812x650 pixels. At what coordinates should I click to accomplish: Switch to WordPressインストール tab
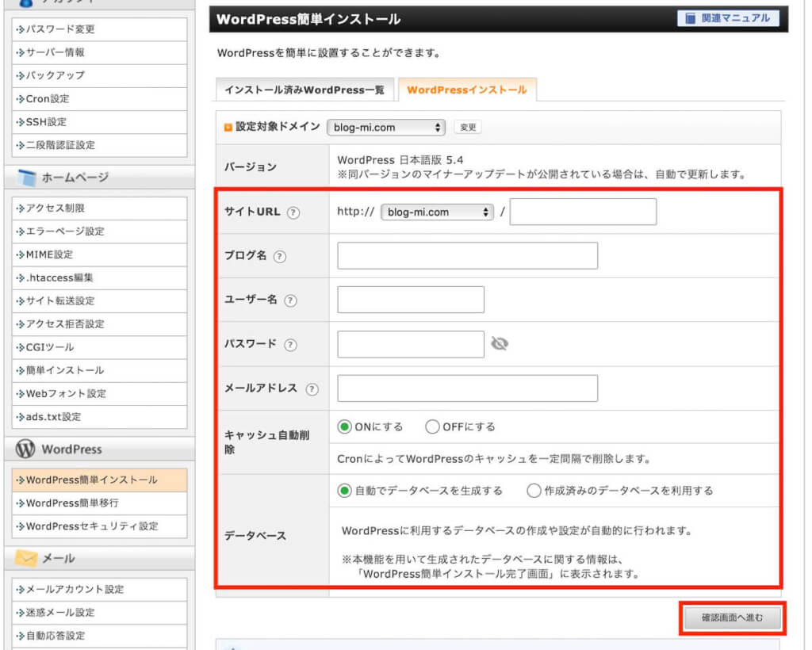(x=467, y=90)
